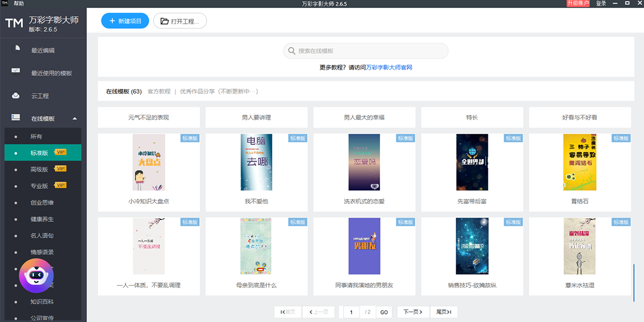This screenshot has height=322, width=644.
Task: Click the recently used templates icon
Action: [16, 72]
